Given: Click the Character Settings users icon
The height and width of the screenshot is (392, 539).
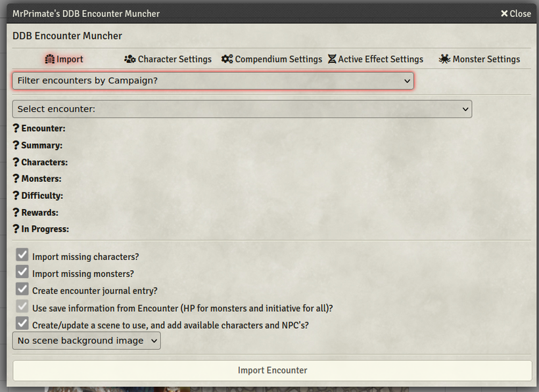Looking at the screenshot, I should coord(129,59).
